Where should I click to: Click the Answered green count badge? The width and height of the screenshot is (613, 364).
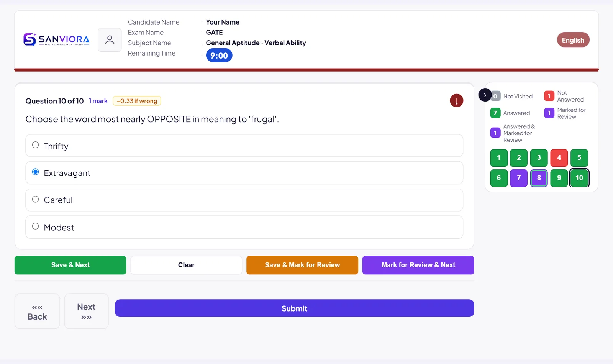pos(495,113)
